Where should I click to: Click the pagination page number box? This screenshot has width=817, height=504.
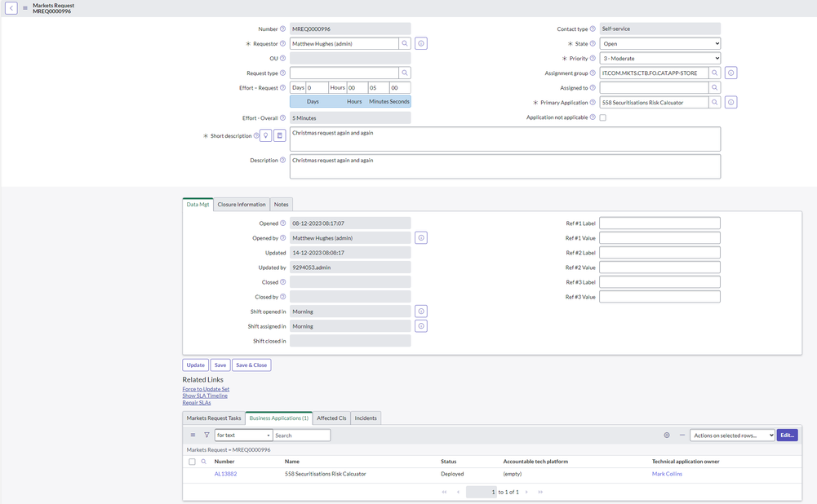point(481,492)
